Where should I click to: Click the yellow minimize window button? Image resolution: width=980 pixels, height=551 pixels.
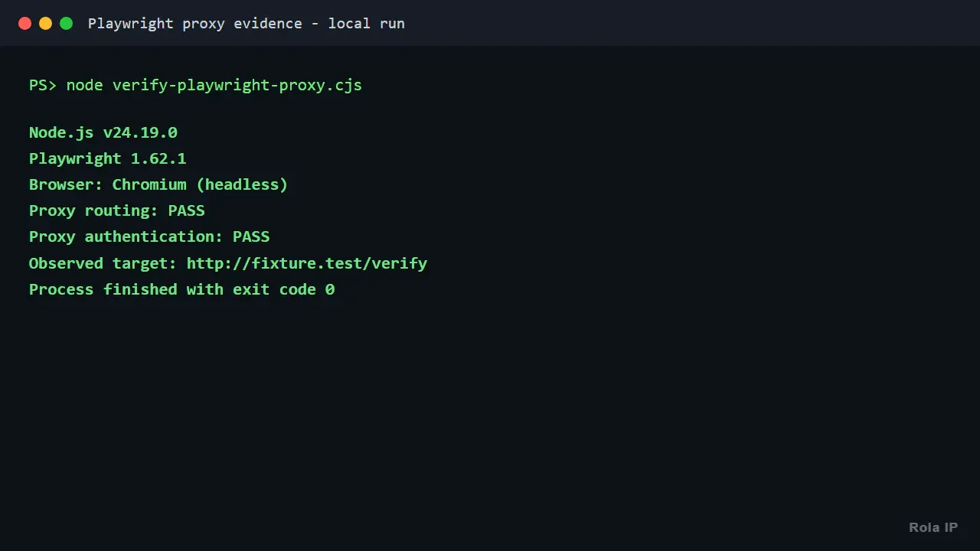coord(45,24)
